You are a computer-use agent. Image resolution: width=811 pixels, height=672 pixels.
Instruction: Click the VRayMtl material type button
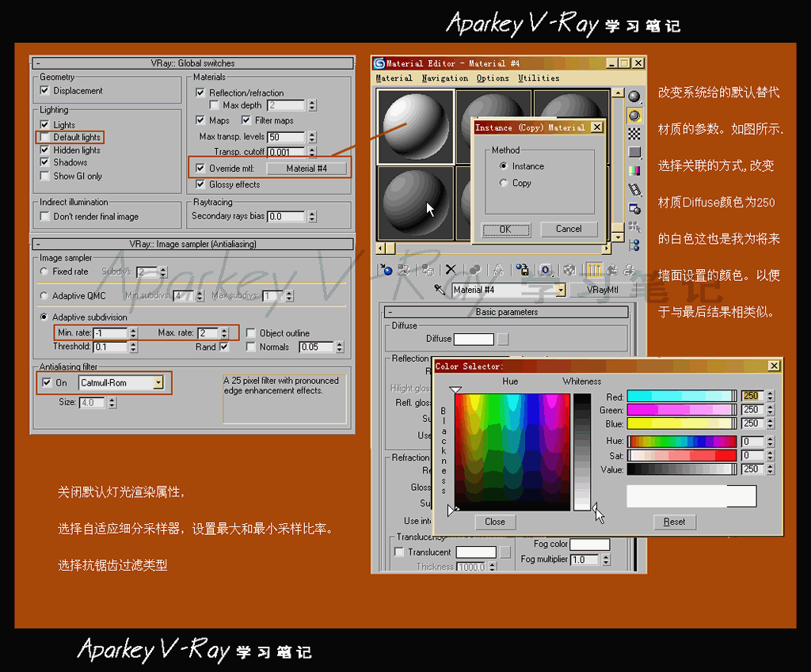click(602, 290)
